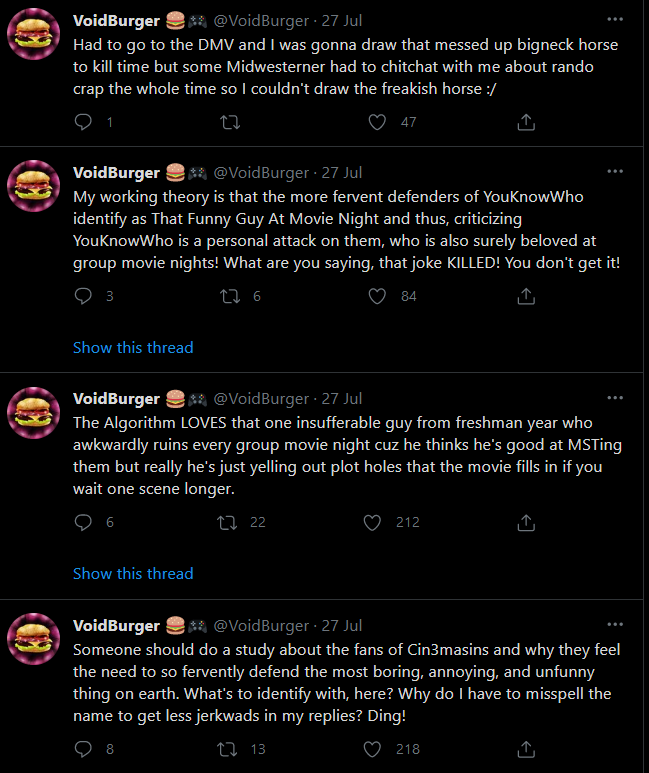Open more options on the DMV tweet
The height and width of the screenshot is (773, 649).
[615, 19]
